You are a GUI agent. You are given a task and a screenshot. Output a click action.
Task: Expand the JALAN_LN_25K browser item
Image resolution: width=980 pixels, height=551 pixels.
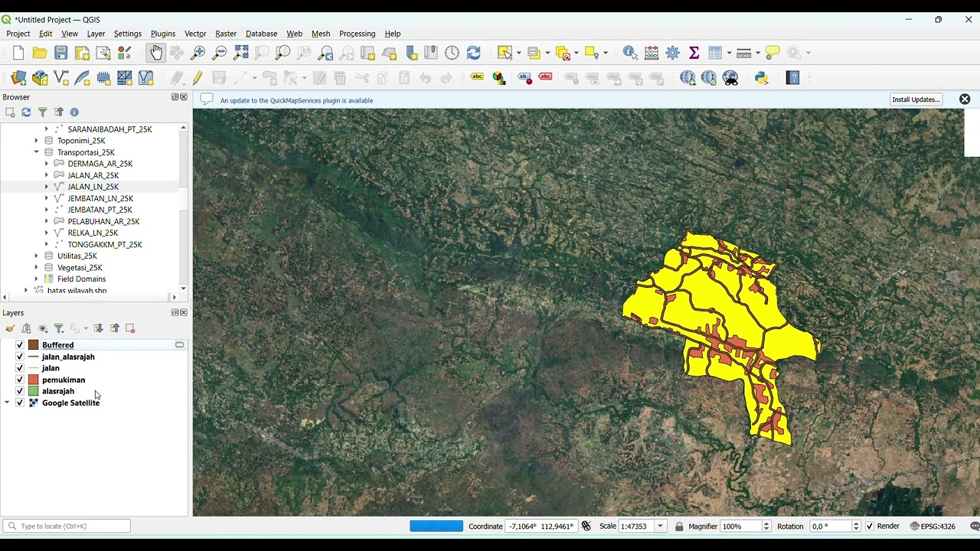tap(46, 187)
